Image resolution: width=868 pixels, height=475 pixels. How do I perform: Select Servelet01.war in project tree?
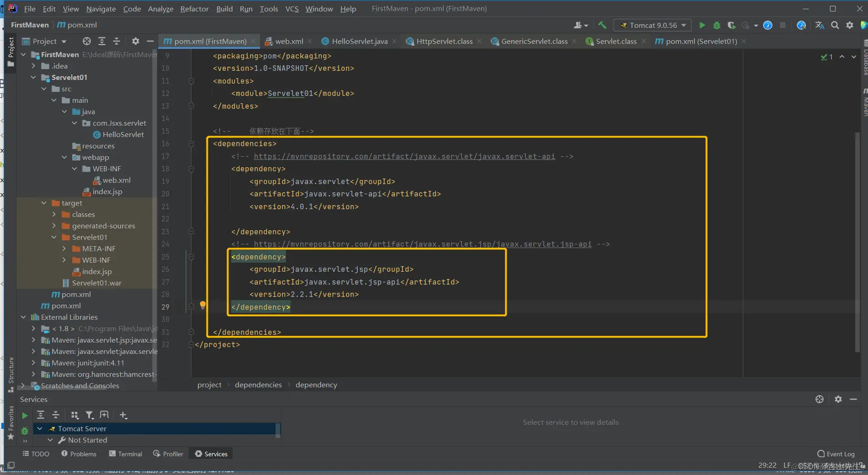coord(91,283)
